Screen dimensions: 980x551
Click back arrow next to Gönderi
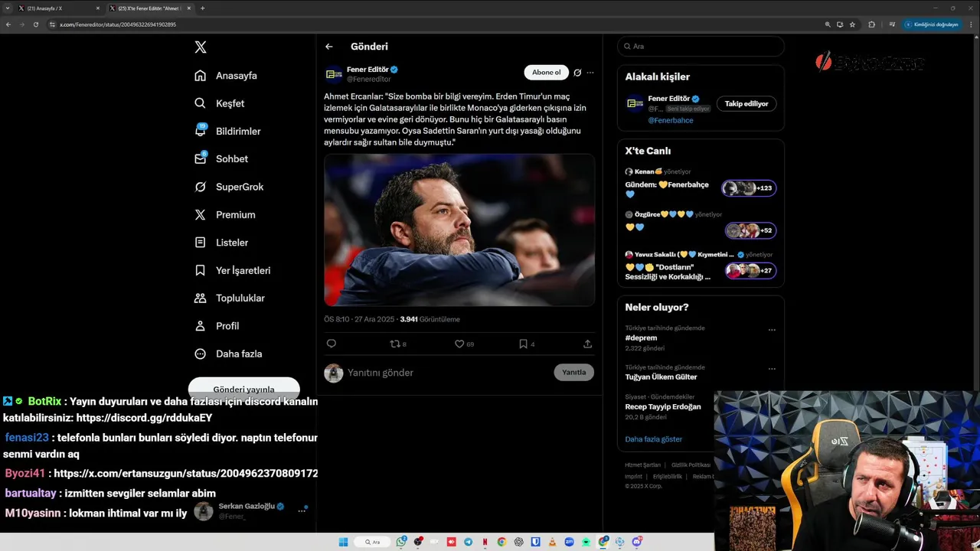[x=329, y=47]
